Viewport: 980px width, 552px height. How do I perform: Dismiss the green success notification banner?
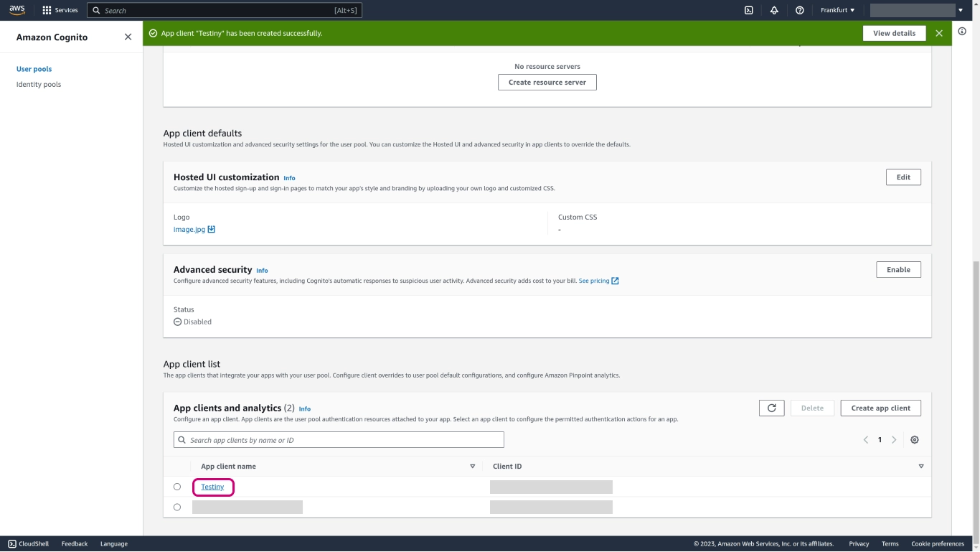pos(938,33)
